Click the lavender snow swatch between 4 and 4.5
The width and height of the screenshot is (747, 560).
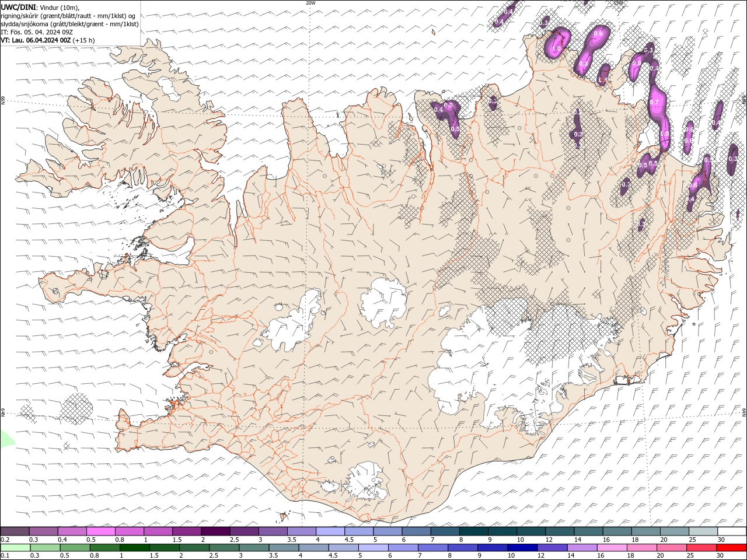tap(330, 531)
